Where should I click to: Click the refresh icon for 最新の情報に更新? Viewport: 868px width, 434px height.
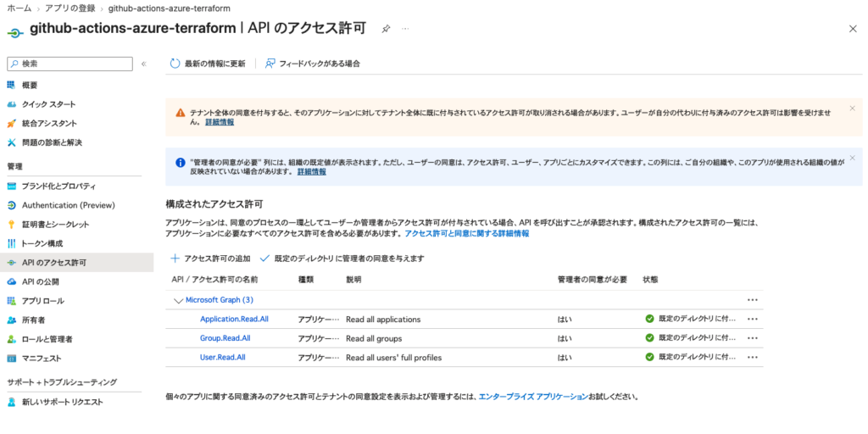point(175,63)
